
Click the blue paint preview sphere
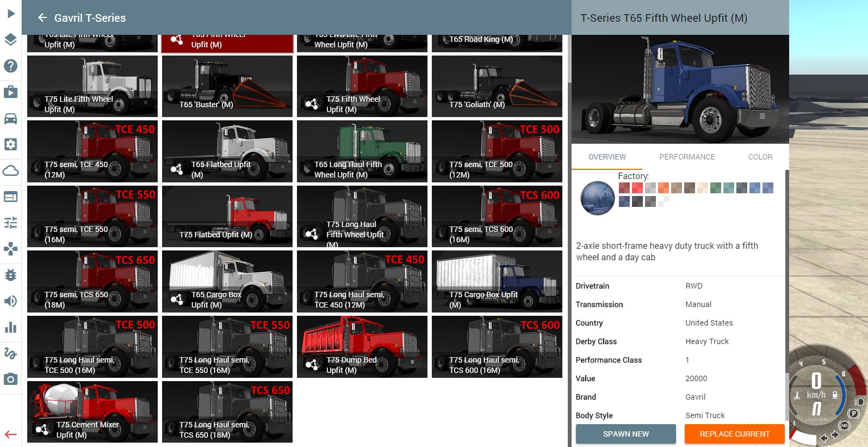coord(598,198)
